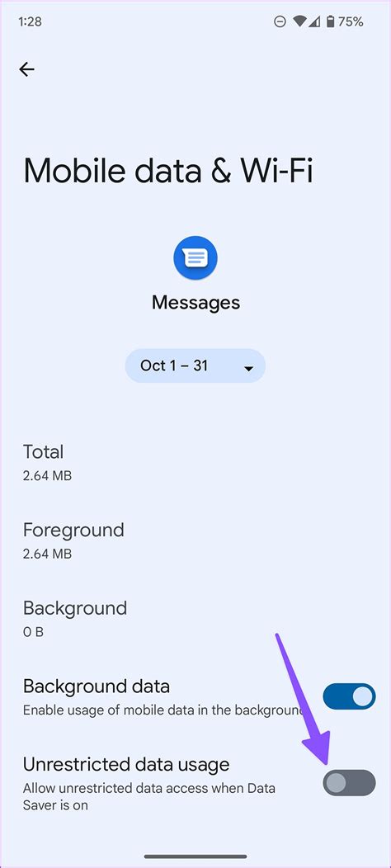Tap the dropdown arrow beside Oct 1 – 31

pyautogui.click(x=248, y=369)
